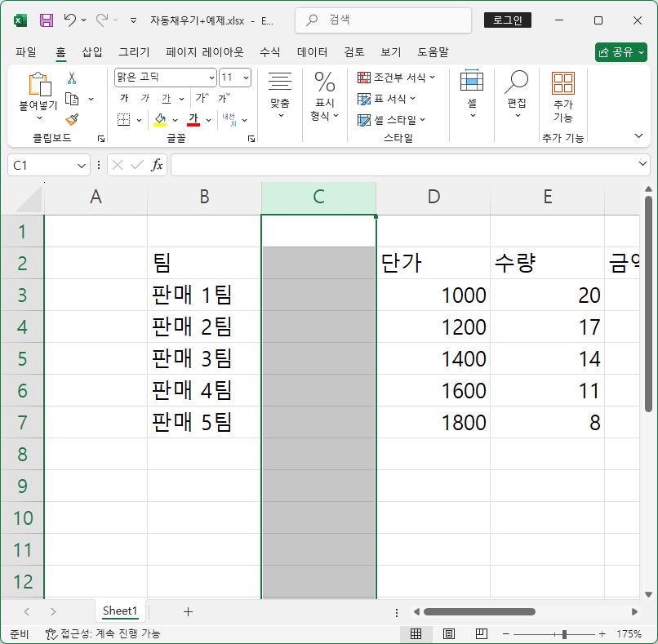Open the 수식 tab
The height and width of the screenshot is (644, 658).
tap(270, 52)
